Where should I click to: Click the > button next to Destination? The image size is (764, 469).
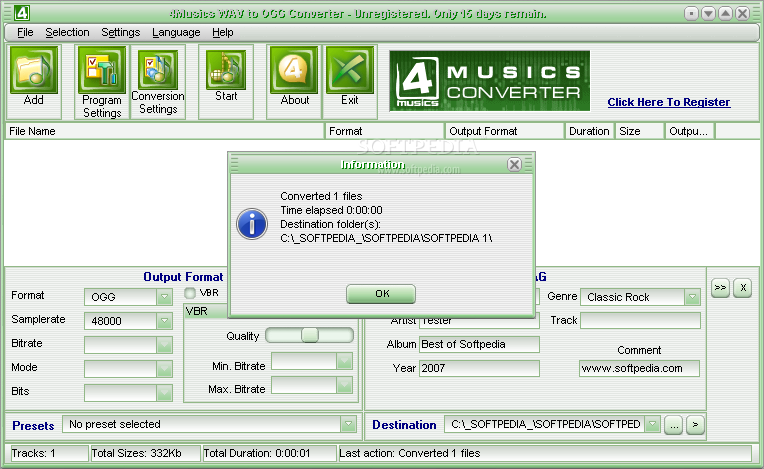(695, 425)
